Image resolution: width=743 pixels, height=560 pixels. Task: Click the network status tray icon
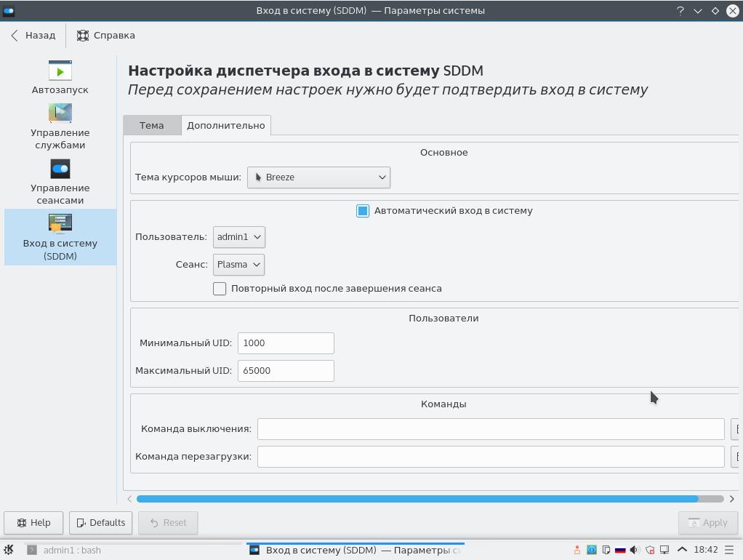pos(664,550)
